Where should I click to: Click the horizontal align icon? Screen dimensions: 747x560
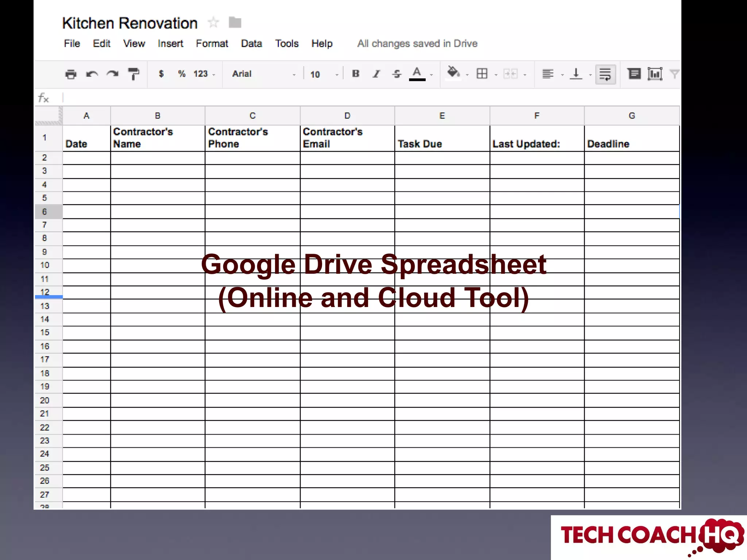pyautogui.click(x=547, y=74)
